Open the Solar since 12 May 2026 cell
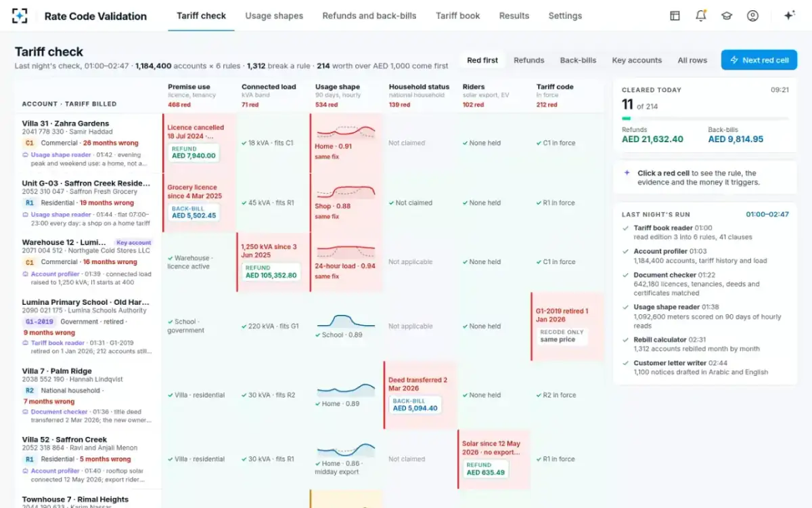 (494, 459)
